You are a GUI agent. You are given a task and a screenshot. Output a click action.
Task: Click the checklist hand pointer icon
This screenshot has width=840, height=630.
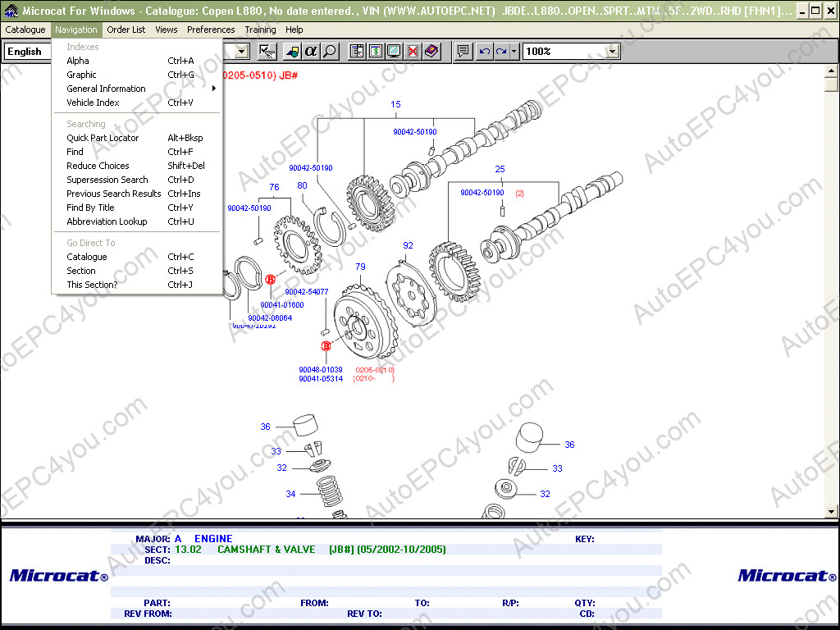tap(267, 52)
